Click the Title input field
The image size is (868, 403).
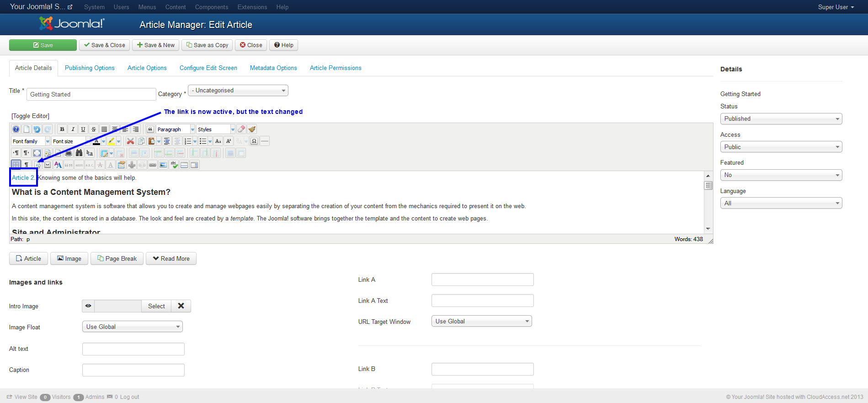(x=91, y=94)
